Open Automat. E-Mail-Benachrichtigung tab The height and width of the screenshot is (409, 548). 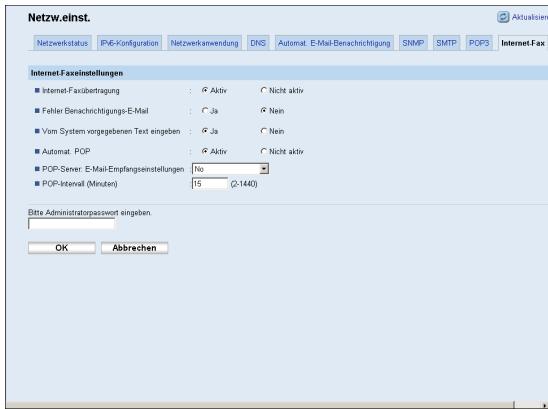[334, 43]
